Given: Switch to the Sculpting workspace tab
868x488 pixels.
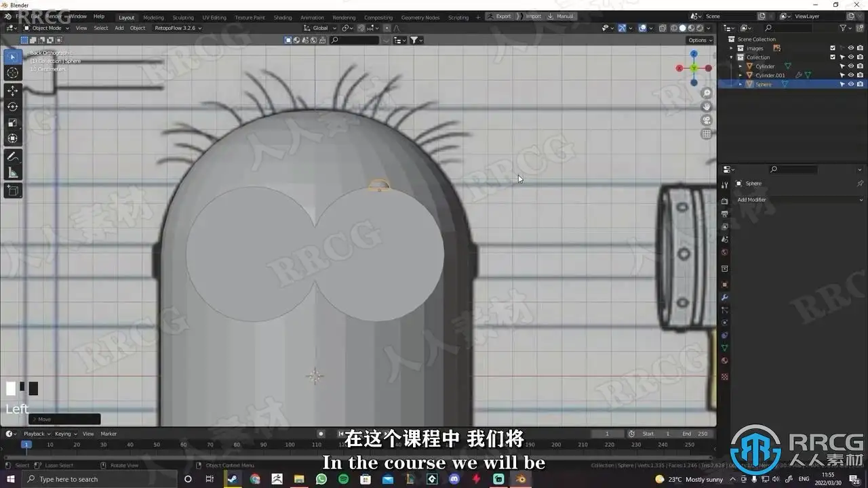Looking at the screenshot, I should (183, 18).
